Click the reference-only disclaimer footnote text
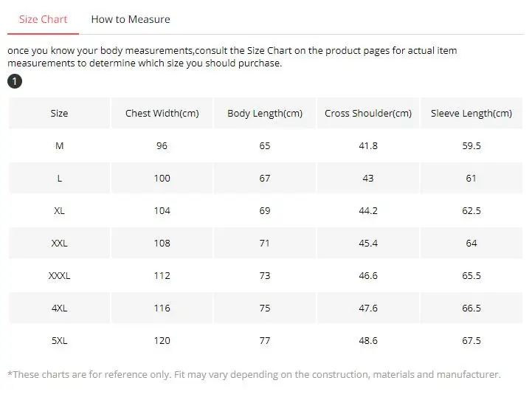This screenshot has width=532, height=400. [254, 375]
